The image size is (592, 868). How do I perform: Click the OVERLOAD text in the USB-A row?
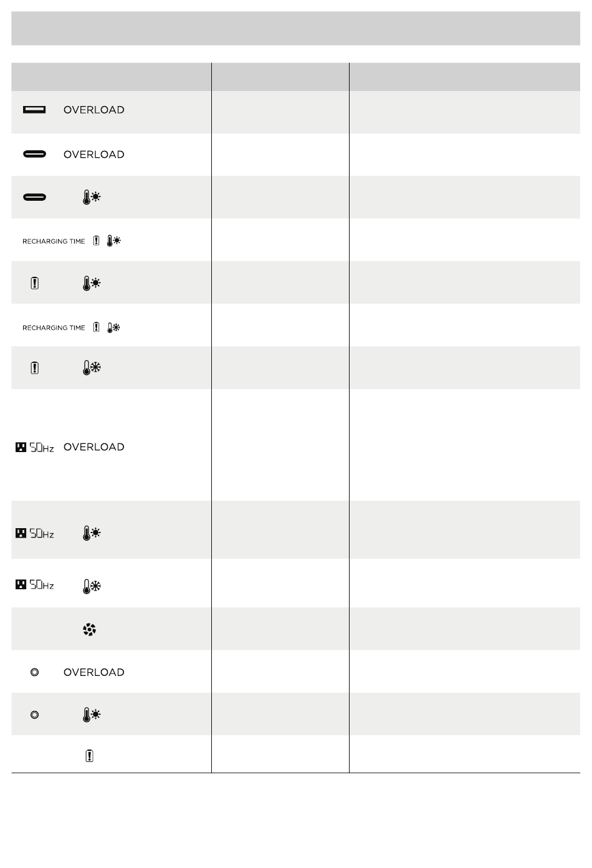coord(94,110)
